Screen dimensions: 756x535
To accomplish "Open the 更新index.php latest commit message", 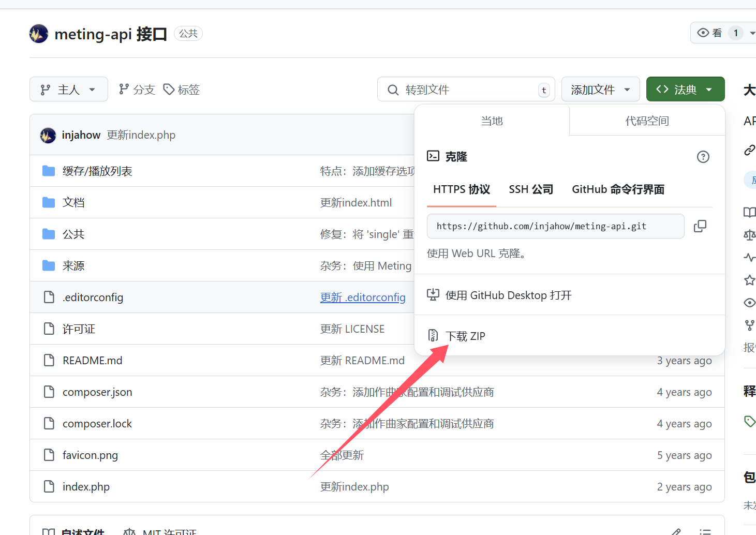I will pos(141,135).
